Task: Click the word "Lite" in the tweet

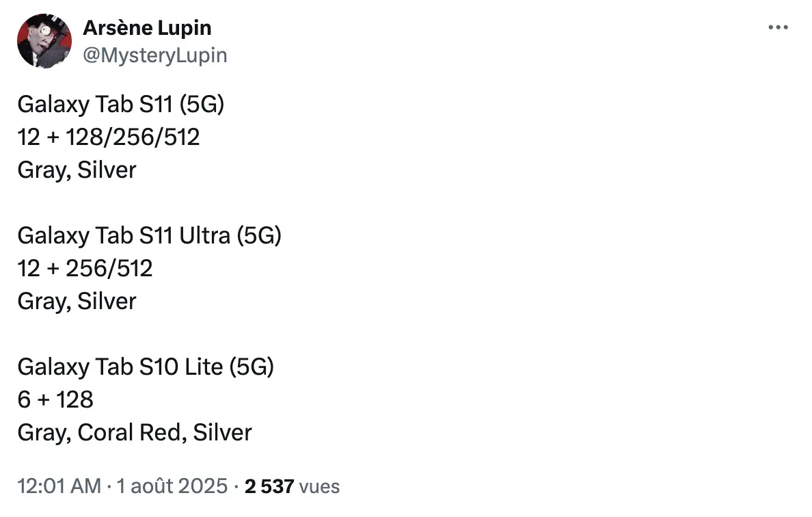Action: tap(204, 367)
